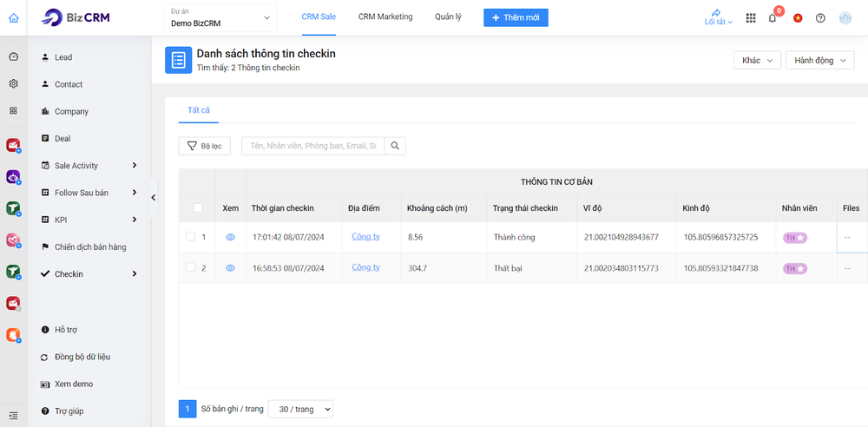Image resolution: width=868 pixels, height=427 pixels.
Task: Collapse the sidebar with the arrow handle
Action: coord(154,198)
